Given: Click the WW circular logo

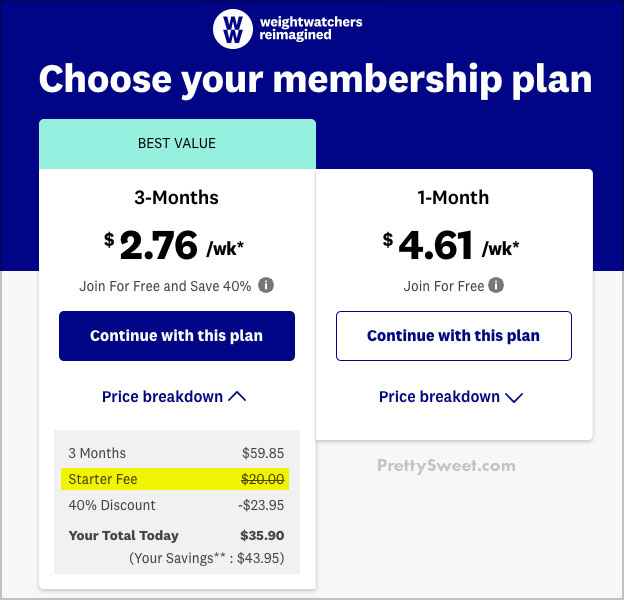Looking at the screenshot, I should click(x=233, y=29).
